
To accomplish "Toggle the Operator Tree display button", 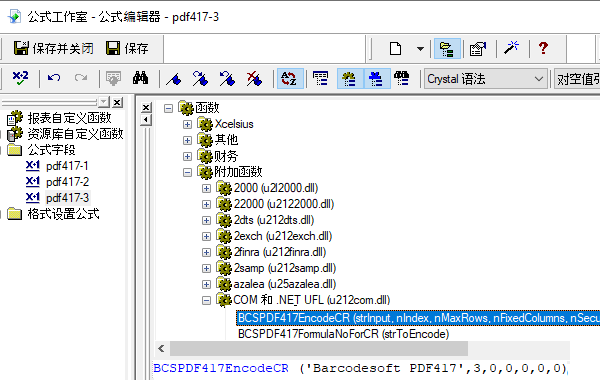I will (377, 79).
